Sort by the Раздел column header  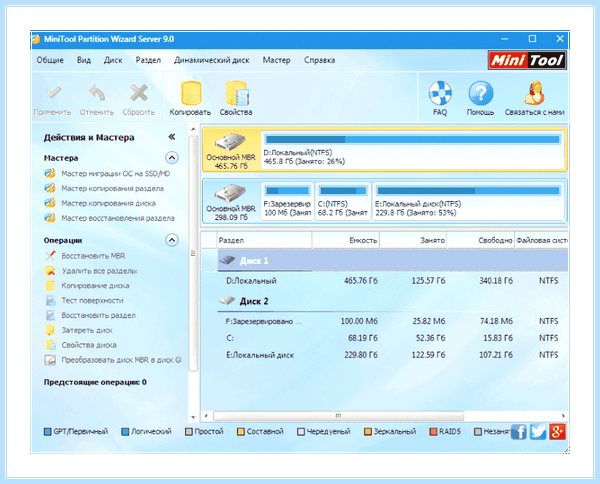[x=264, y=240]
